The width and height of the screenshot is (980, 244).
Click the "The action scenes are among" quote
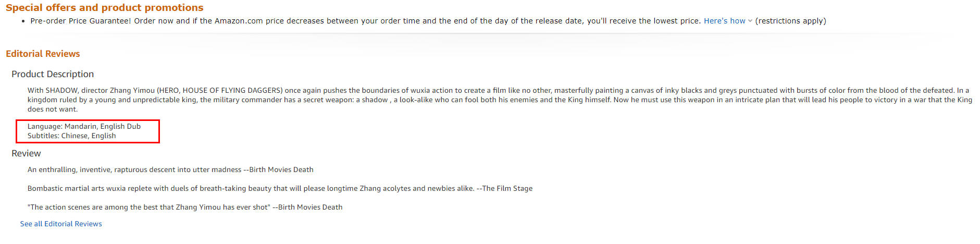pos(149,207)
